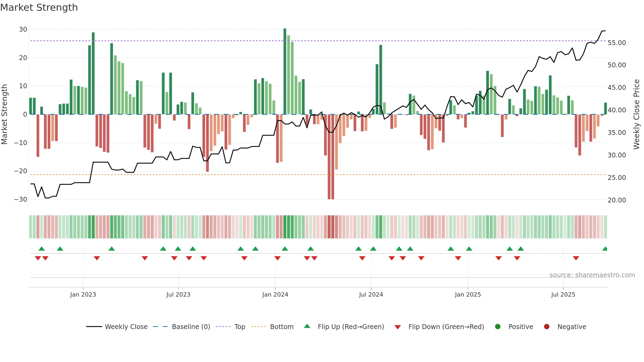Viewport: 644px width, 362px height.
Task: Toggle Flip Down (Green→Red) legend entry
Action: point(440,327)
